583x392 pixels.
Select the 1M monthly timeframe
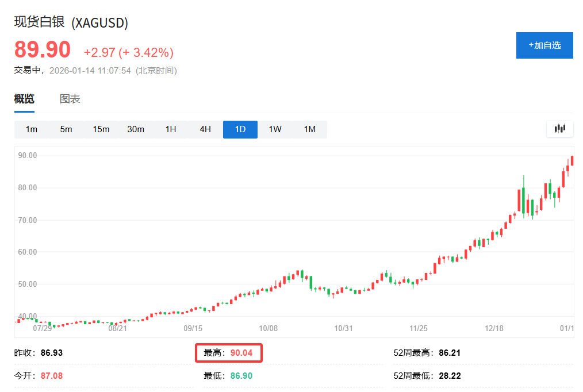point(309,129)
